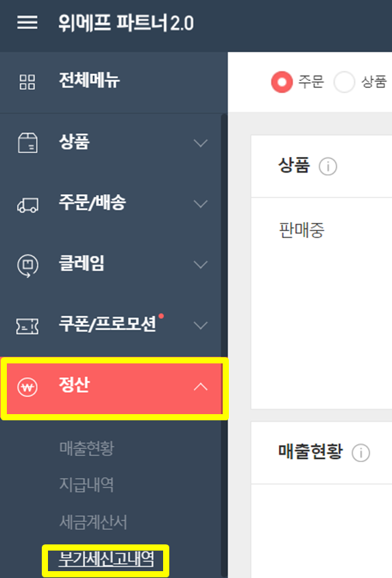Click the 전체메뉴 grid icon
This screenshot has width=392, height=578.
[x=27, y=82]
